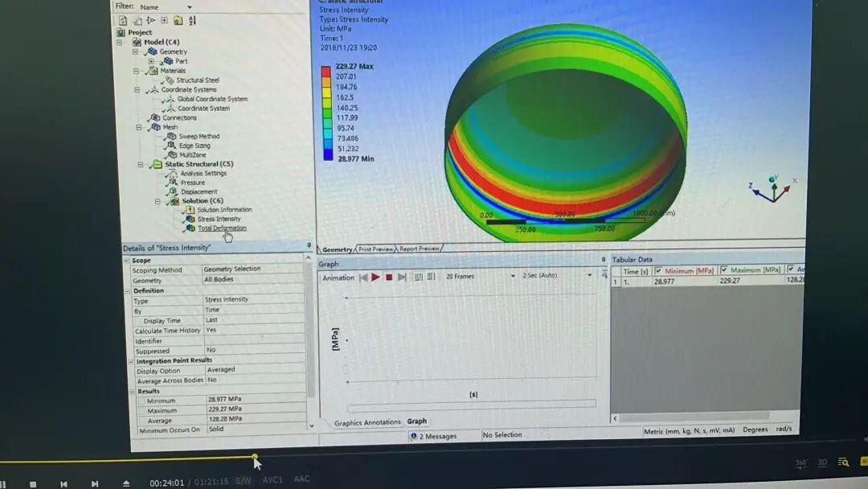Select Pressure load in the tree

pyautogui.click(x=193, y=183)
